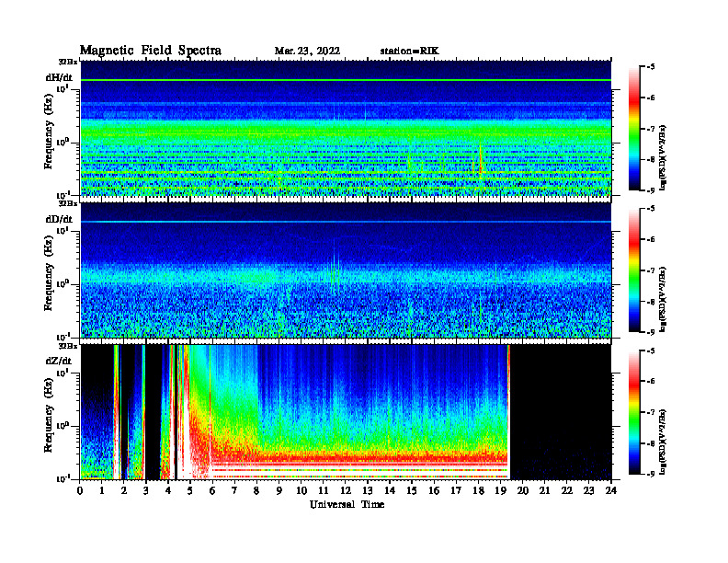Click the -6 tick on the dZ/dt color bar
This screenshot has height=563, width=728.
tap(651, 382)
